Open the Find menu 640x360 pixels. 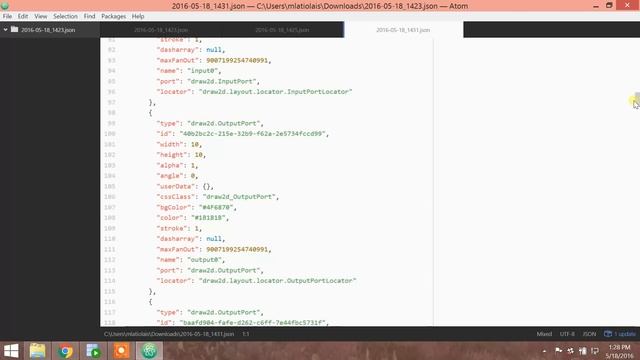(89, 16)
